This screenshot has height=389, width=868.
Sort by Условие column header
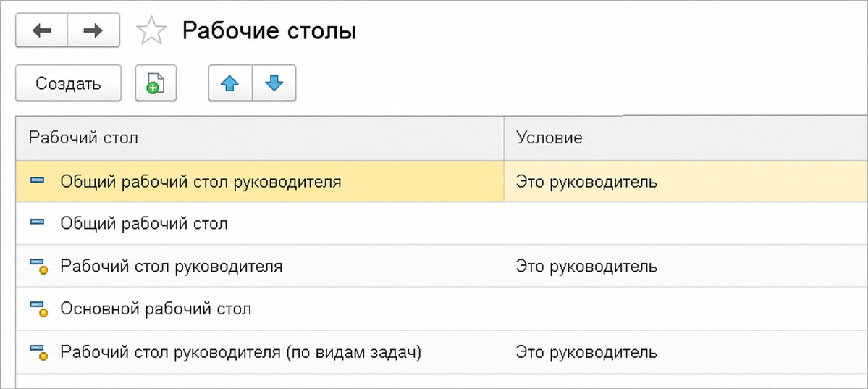point(686,138)
